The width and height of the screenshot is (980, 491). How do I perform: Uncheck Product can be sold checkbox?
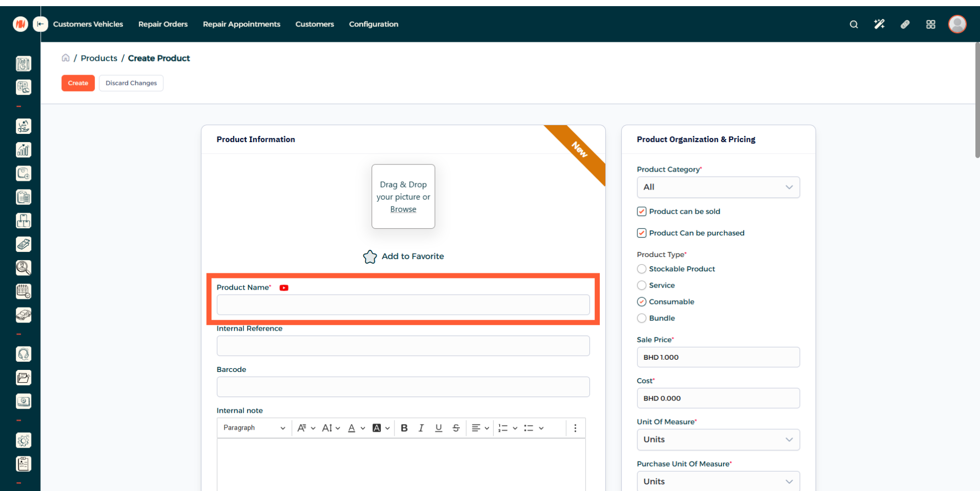pos(642,212)
